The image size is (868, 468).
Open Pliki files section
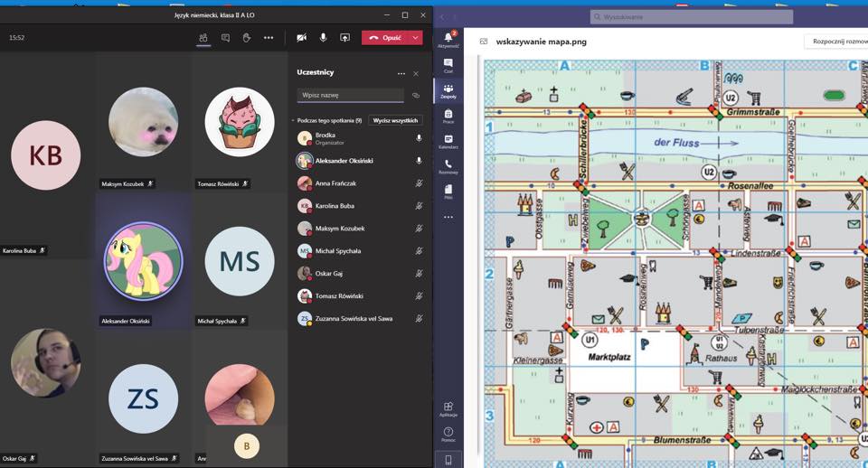pyautogui.click(x=448, y=192)
